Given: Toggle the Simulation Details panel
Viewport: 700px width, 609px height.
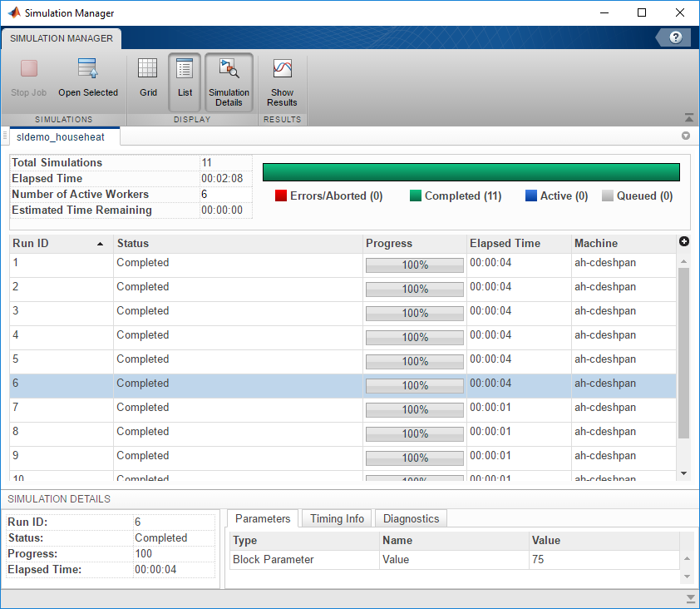Looking at the screenshot, I should [229, 81].
